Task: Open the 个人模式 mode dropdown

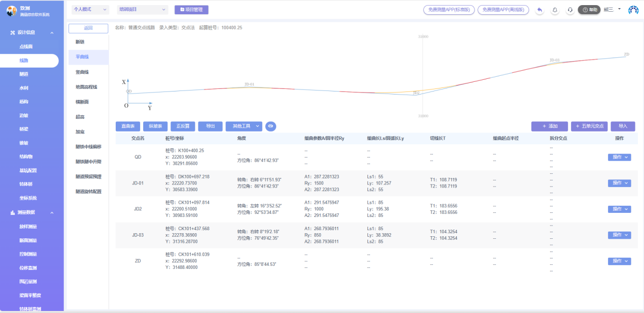Action: 90,10
